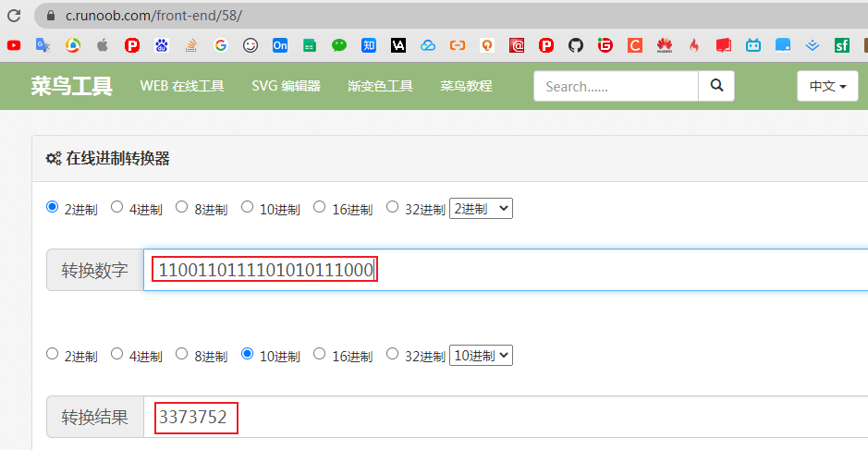Open the Stack Overflow bookmark icon
The height and width of the screenshot is (450, 868).
[x=191, y=45]
